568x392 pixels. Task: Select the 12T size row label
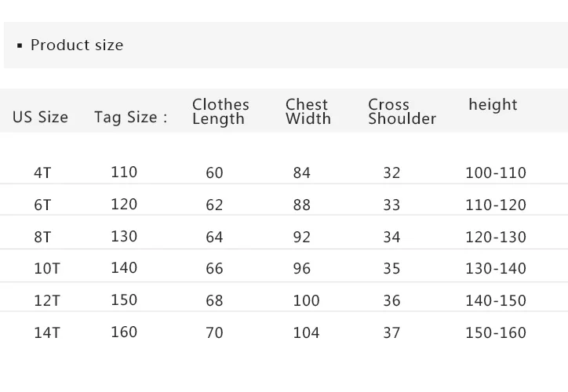47,300
